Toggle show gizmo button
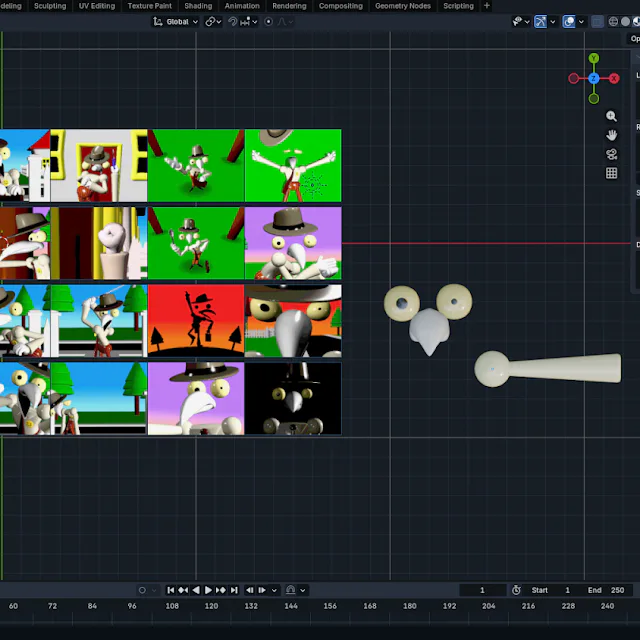The width and height of the screenshot is (640, 640). [x=540, y=22]
